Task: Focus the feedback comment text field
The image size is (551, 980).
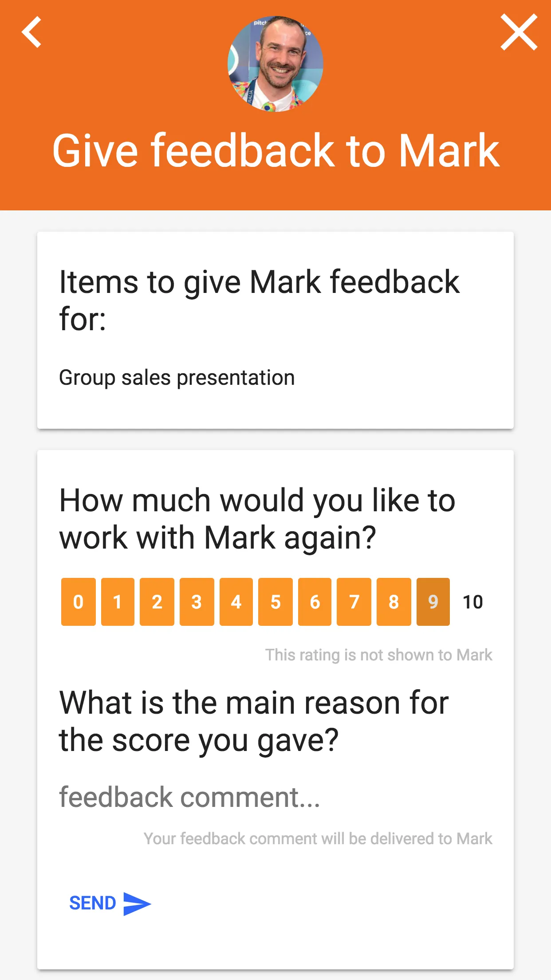Action: click(x=275, y=797)
